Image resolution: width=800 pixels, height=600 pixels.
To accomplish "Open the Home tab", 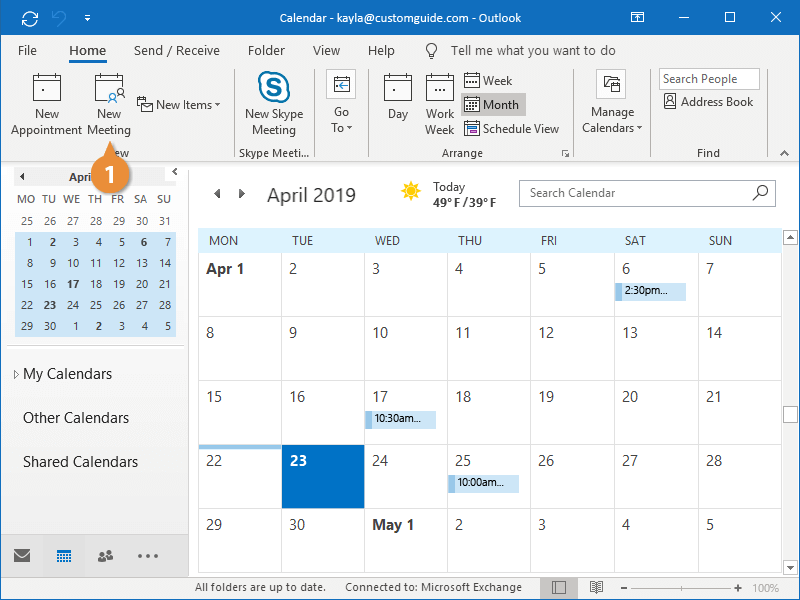I will pos(88,51).
